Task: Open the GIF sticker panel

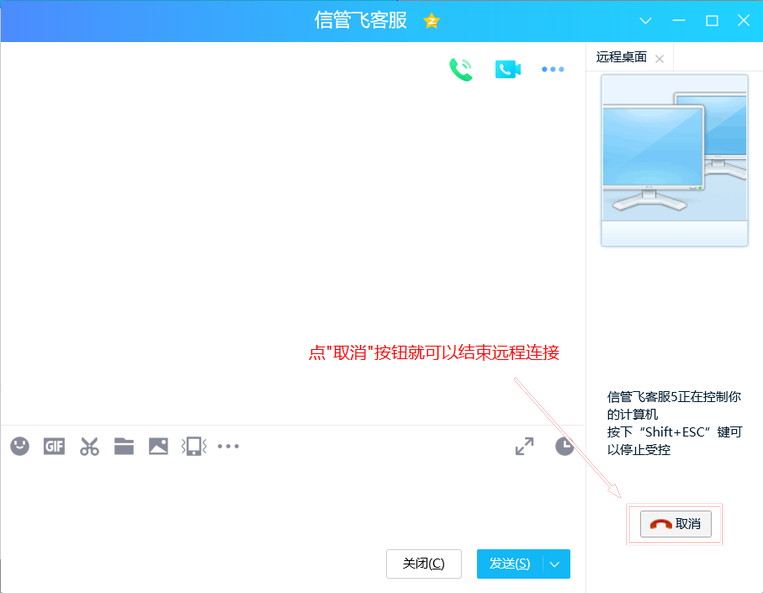Action: coord(54,446)
